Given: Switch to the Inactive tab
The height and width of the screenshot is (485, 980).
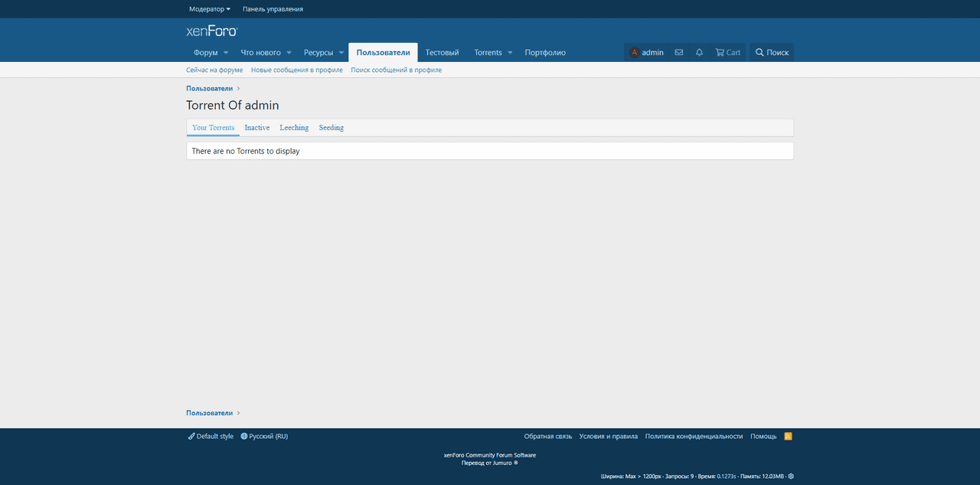Looking at the screenshot, I should pos(256,128).
